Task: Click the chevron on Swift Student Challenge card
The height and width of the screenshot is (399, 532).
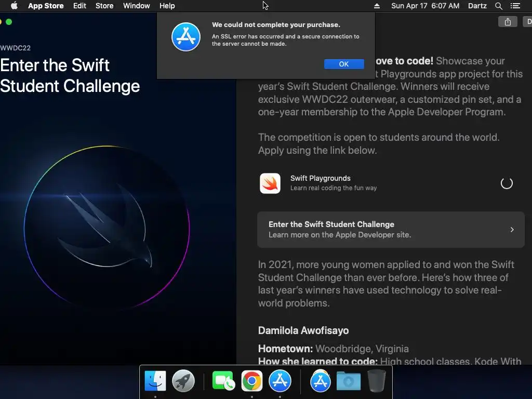Action: [x=512, y=230]
